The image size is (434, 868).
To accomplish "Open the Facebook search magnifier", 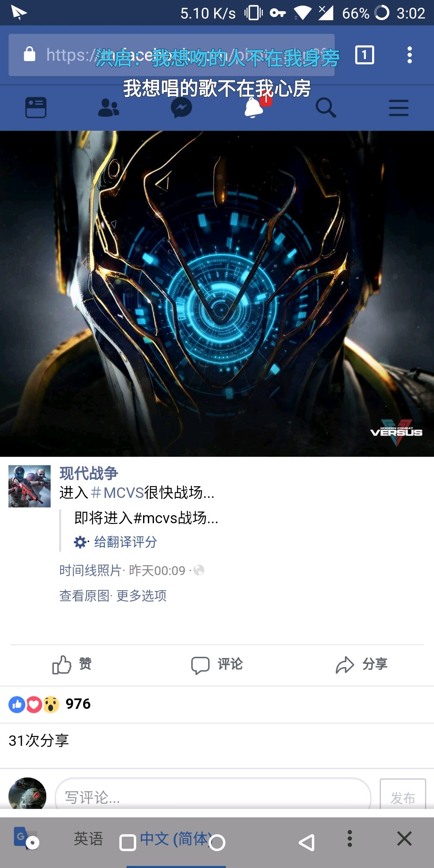I will point(325,108).
